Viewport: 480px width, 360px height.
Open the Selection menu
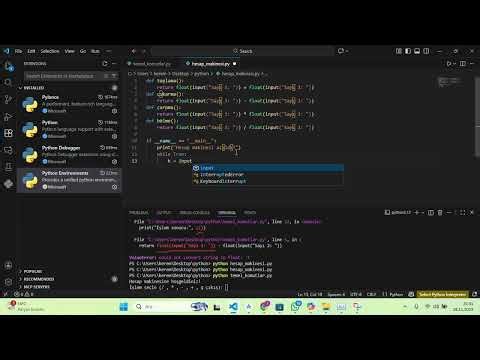coord(50,51)
